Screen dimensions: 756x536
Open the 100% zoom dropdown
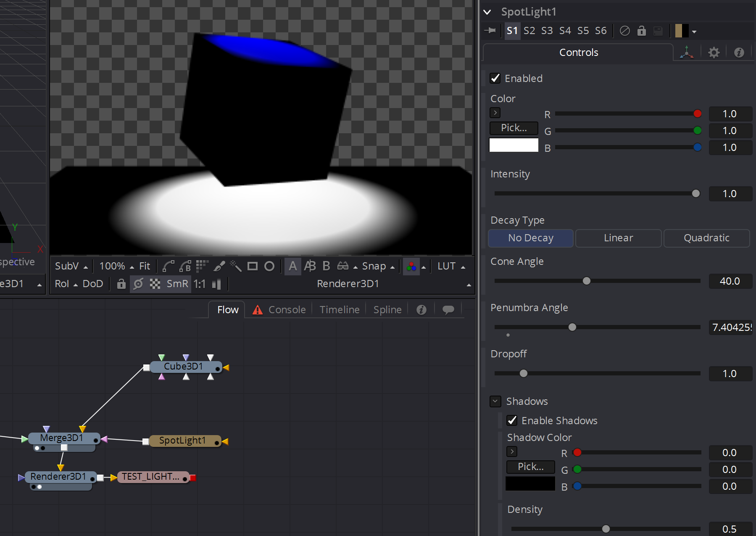[x=116, y=266]
